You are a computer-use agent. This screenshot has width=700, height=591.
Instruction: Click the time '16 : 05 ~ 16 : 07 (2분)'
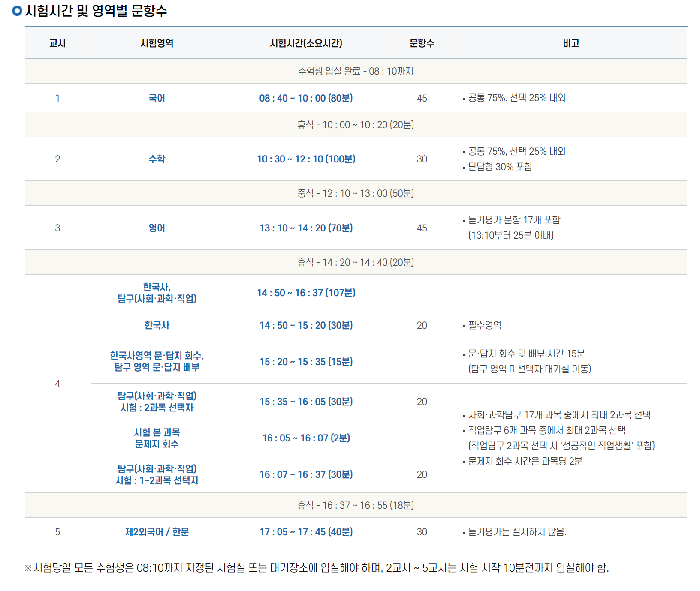click(306, 438)
